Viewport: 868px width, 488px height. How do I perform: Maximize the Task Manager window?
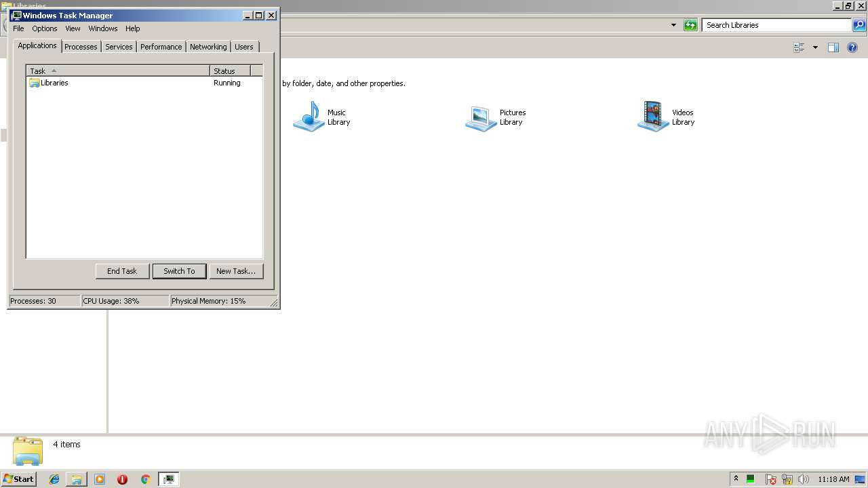click(259, 15)
